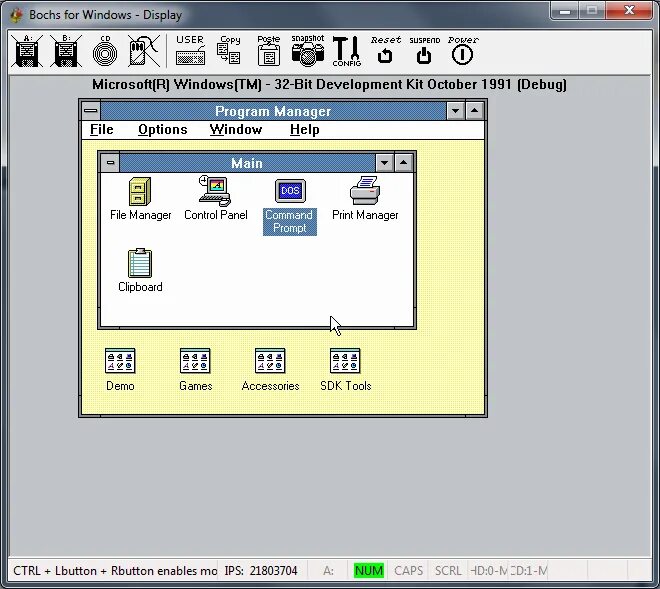Screen dimensions: 660x589
Task: Toggle the mouse capture toolbar icon
Action: (x=144, y=51)
